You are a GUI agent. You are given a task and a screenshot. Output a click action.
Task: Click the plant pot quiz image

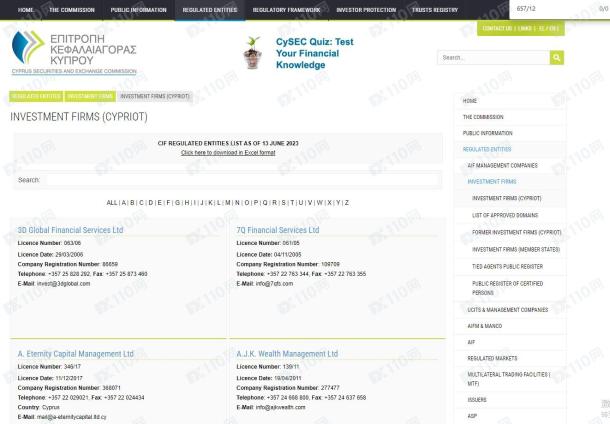click(252, 53)
